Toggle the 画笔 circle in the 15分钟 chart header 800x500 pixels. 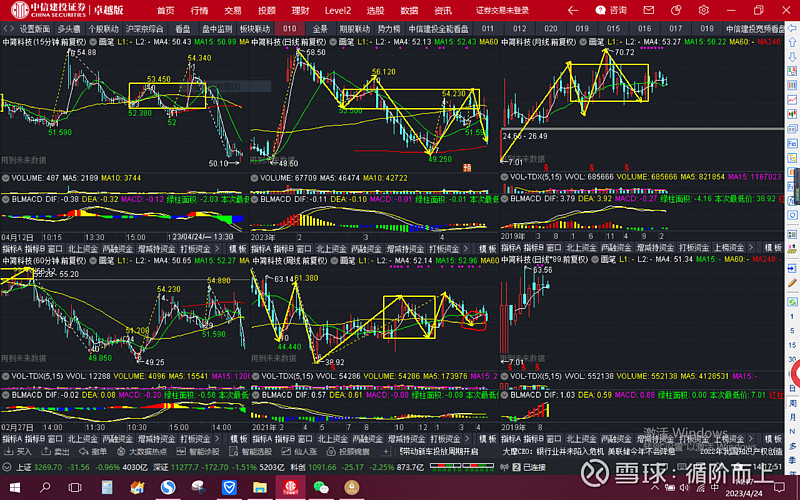pos(93,42)
